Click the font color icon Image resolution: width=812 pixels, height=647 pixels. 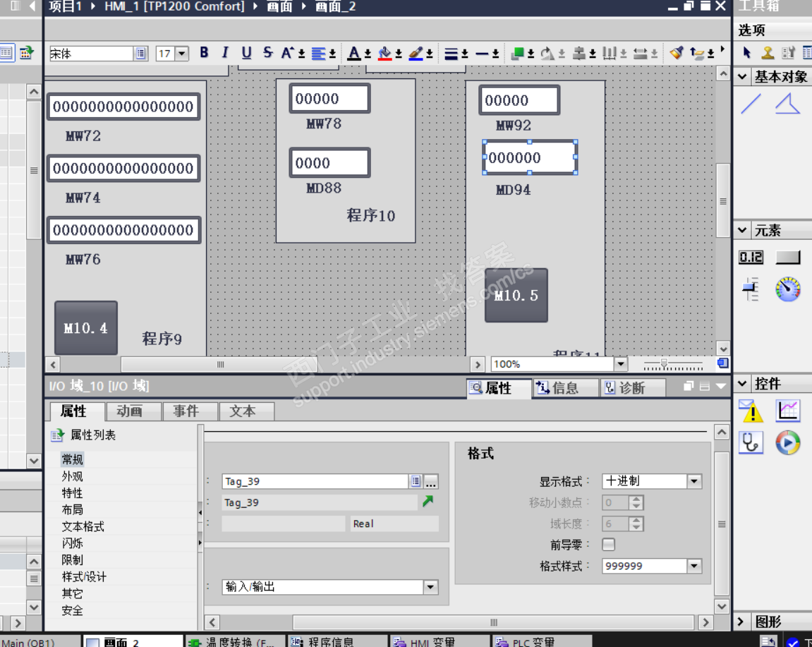click(x=354, y=54)
